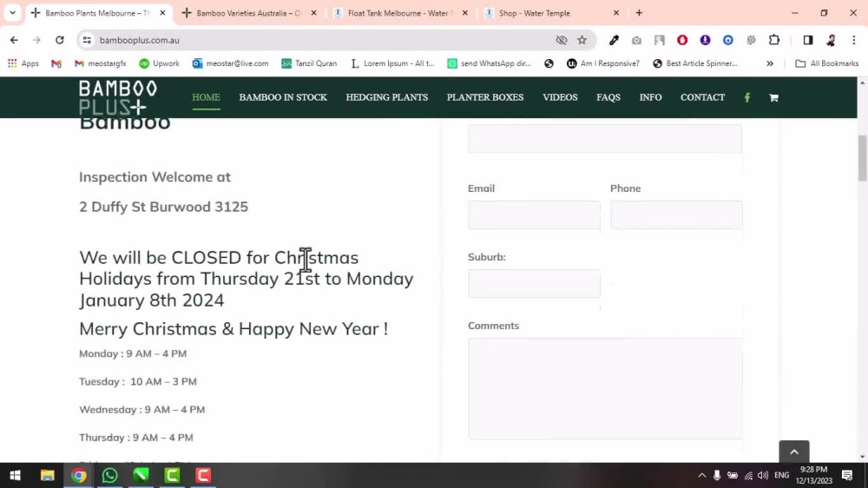The width and height of the screenshot is (868, 488).
Task: Close the Float Tank Melbourne tab
Action: 465,13
